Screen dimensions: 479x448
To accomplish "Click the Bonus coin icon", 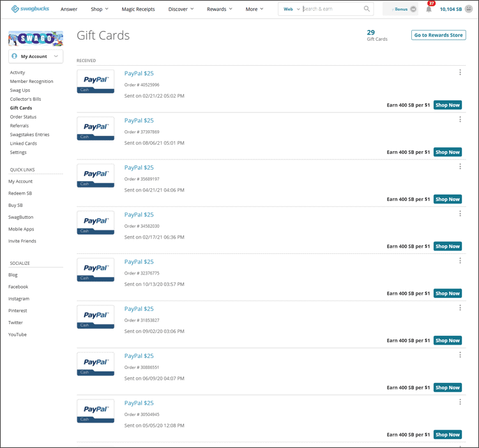I will (x=413, y=9).
